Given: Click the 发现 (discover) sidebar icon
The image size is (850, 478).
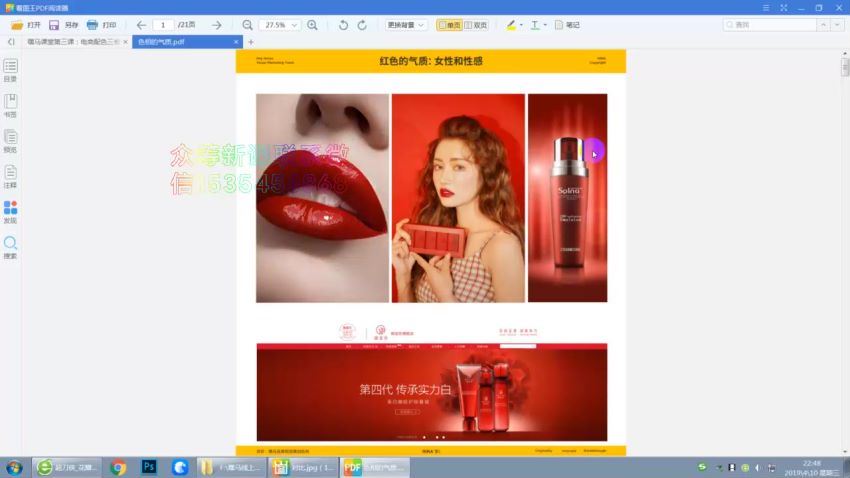Looking at the screenshot, I should coord(10,211).
